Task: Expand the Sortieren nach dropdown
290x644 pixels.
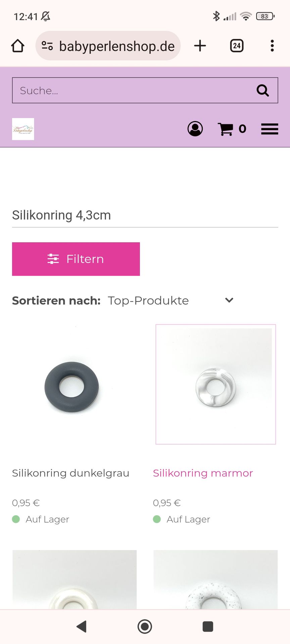Action: tap(171, 301)
